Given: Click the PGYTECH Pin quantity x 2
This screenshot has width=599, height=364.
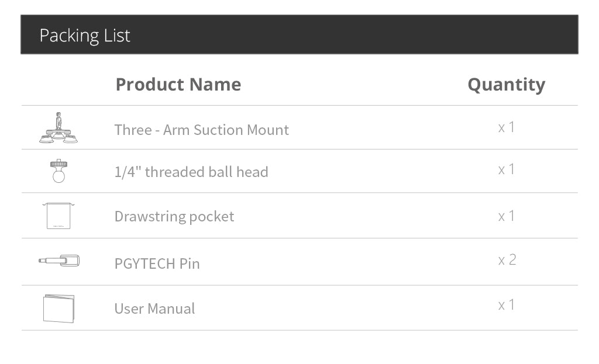Looking at the screenshot, I should click(507, 260).
